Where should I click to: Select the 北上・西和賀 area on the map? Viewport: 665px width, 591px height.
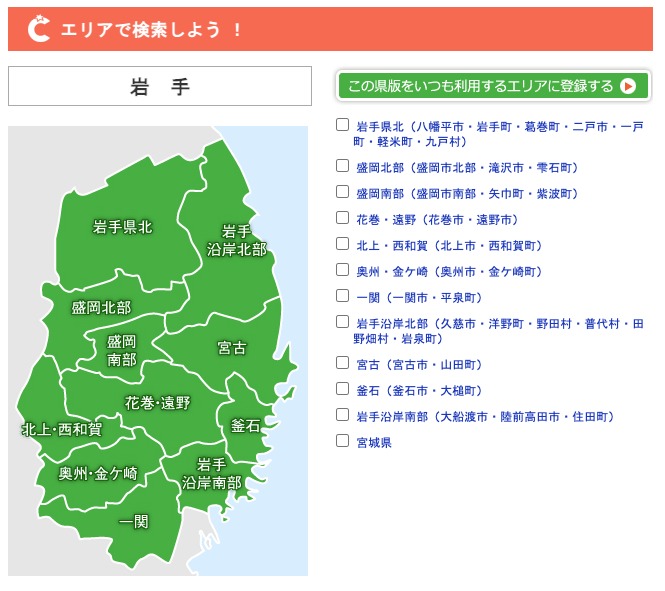(x=62, y=430)
